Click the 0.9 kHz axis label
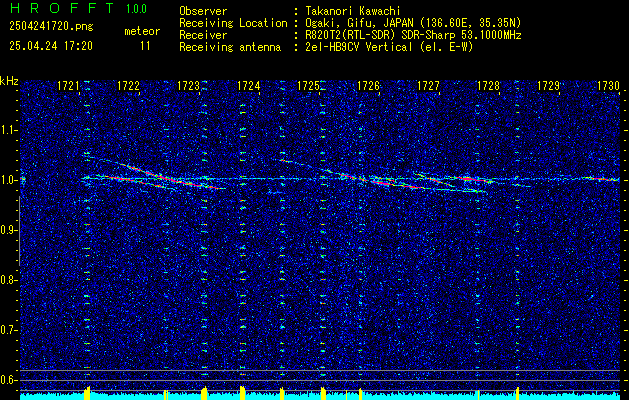Screen dimensions: 629x400 click(x=8, y=230)
